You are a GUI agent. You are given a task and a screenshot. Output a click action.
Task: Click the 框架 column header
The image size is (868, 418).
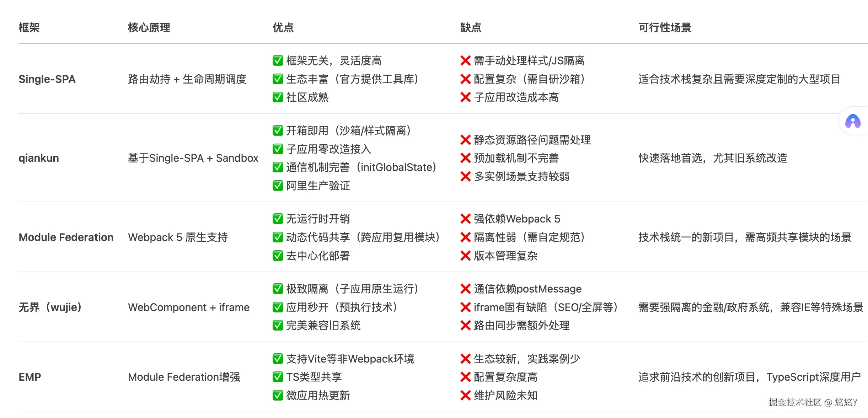[29, 27]
